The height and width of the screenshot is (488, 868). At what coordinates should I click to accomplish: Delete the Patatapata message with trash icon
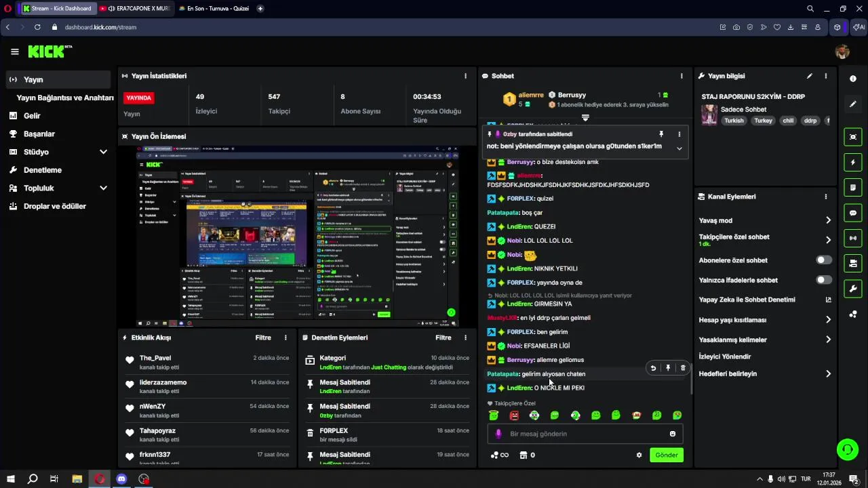click(683, 368)
